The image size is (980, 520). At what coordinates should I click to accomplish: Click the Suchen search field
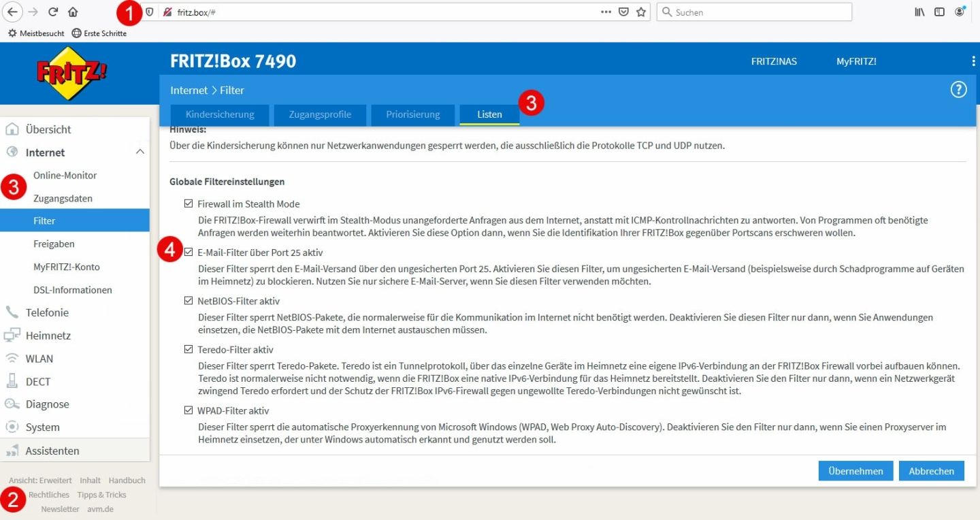click(x=754, y=12)
